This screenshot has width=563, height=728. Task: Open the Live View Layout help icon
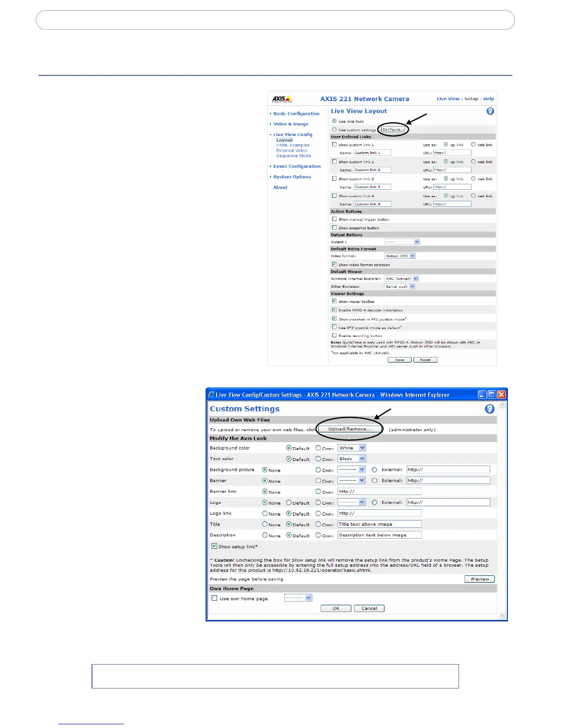tap(490, 111)
